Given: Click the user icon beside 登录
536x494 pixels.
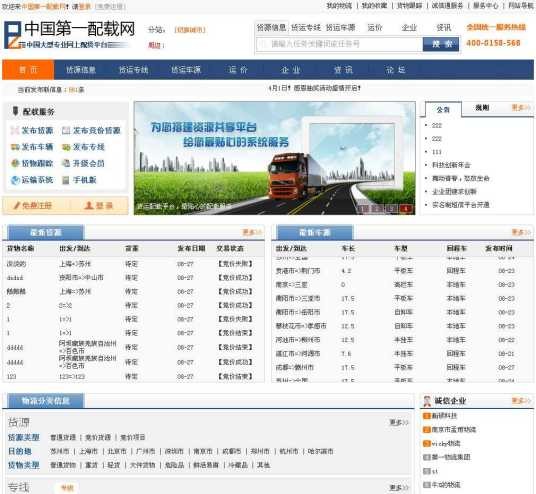Looking at the screenshot, I should pos(89,205).
